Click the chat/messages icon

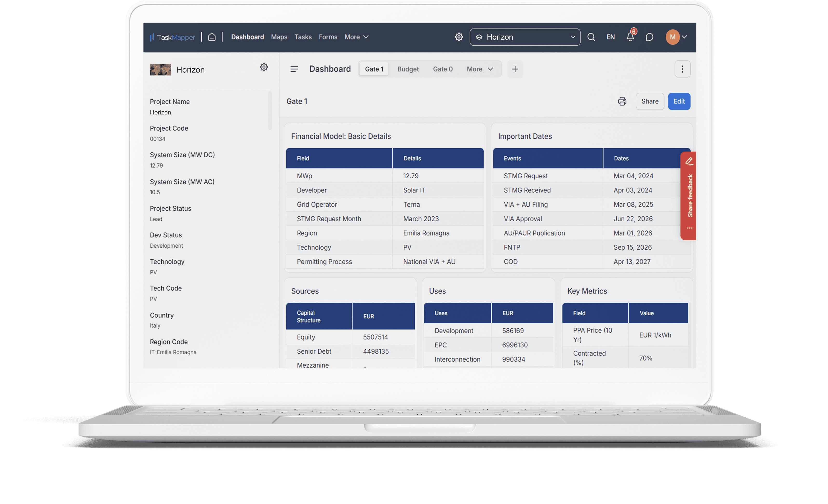(649, 37)
